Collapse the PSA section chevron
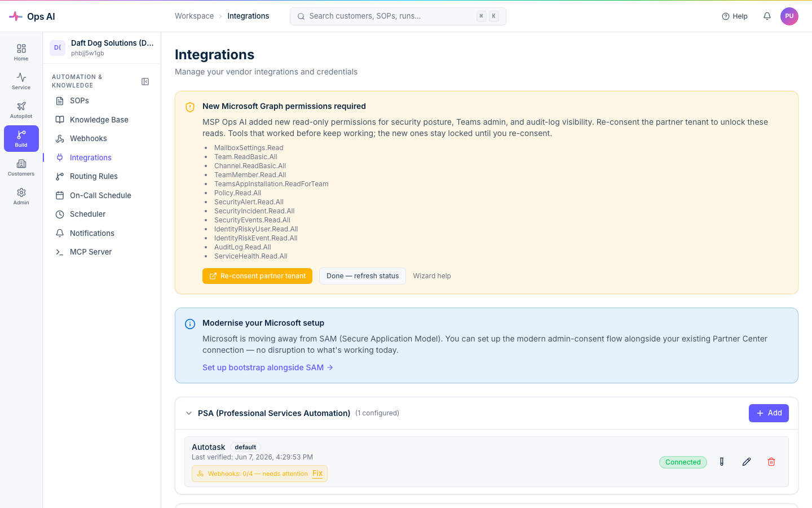 point(189,413)
